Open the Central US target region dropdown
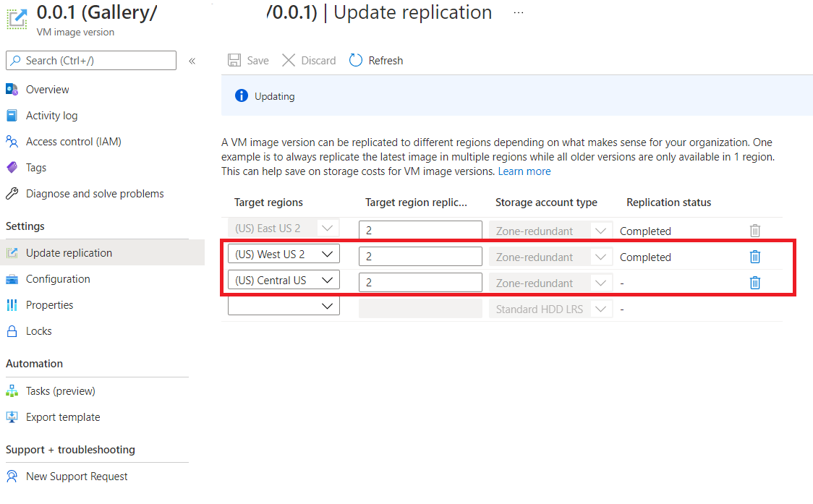813x504 pixels. click(328, 281)
